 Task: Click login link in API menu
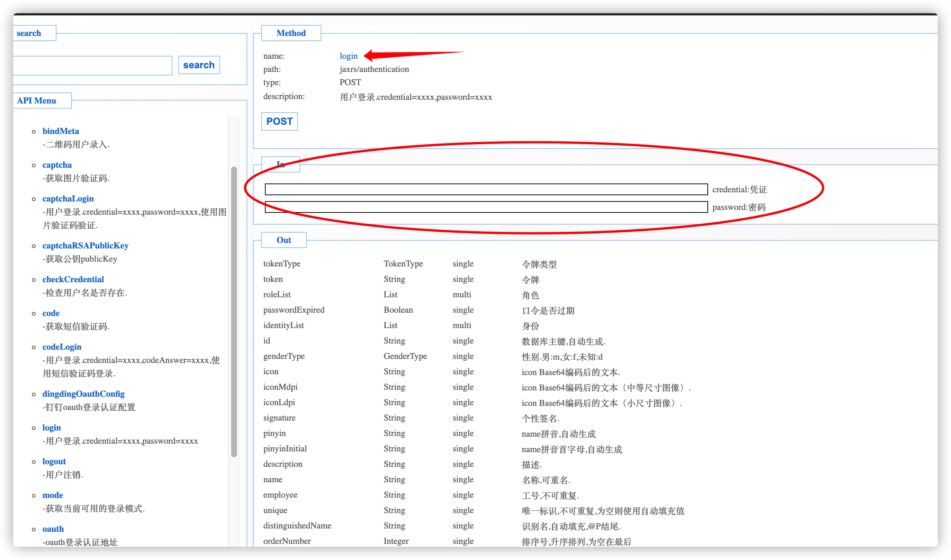click(x=52, y=428)
